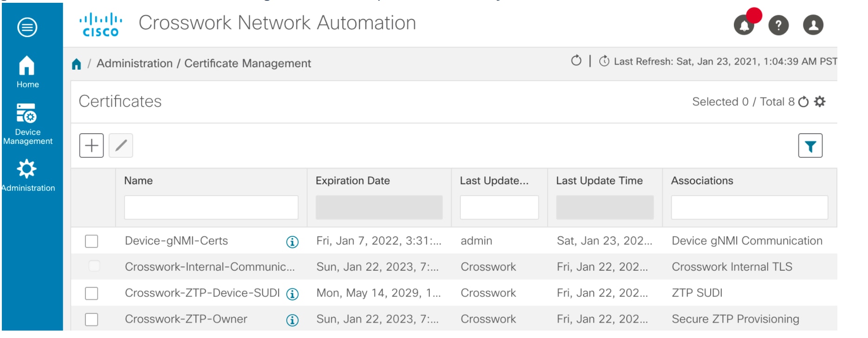This screenshot has width=868, height=338.
Task: Click Device gNMI Communication association
Action: (747, 241)
